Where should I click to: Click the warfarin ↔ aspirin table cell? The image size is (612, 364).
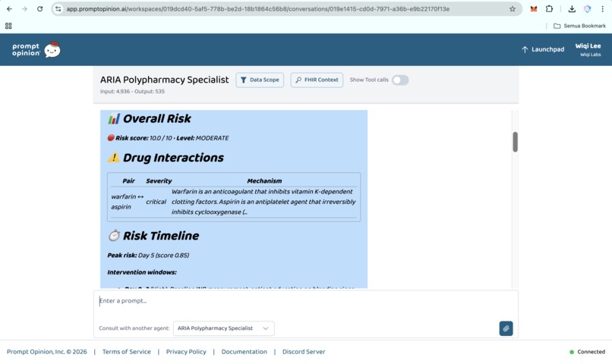pyautogui.click(x=128, y=202)
